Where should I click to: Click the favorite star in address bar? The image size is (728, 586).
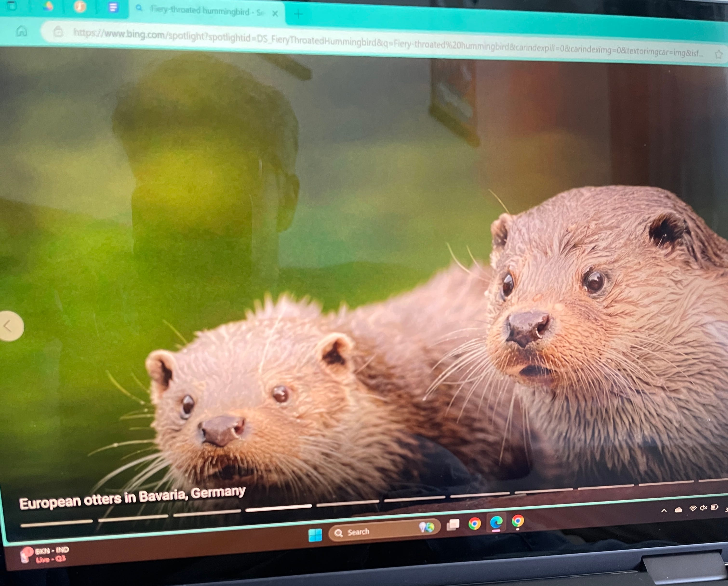tap(719, 54)
